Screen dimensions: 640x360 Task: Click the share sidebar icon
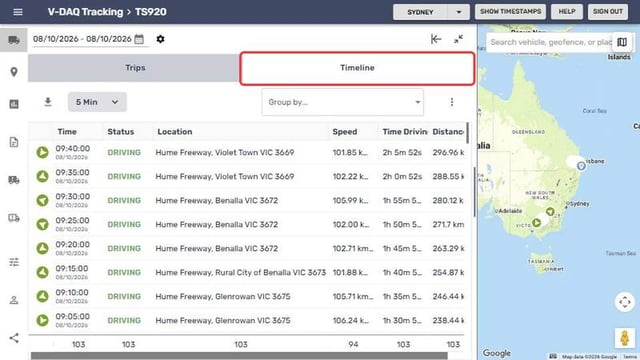[x=14, y=338]
